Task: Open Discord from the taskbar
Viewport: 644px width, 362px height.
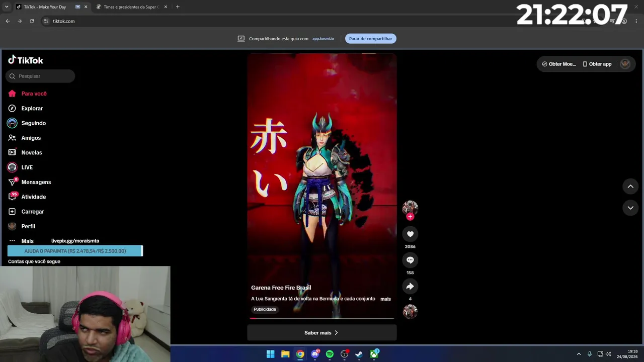Action: pyautogui.click(x=315, y=354)
